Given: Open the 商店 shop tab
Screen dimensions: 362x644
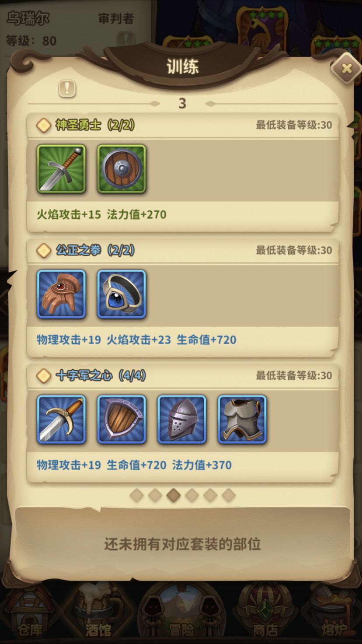Looking at the screenshot, I should [x=265, y=612].
